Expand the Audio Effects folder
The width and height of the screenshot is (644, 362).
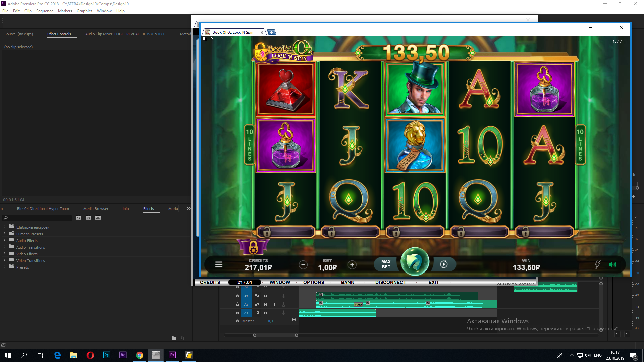4,240
